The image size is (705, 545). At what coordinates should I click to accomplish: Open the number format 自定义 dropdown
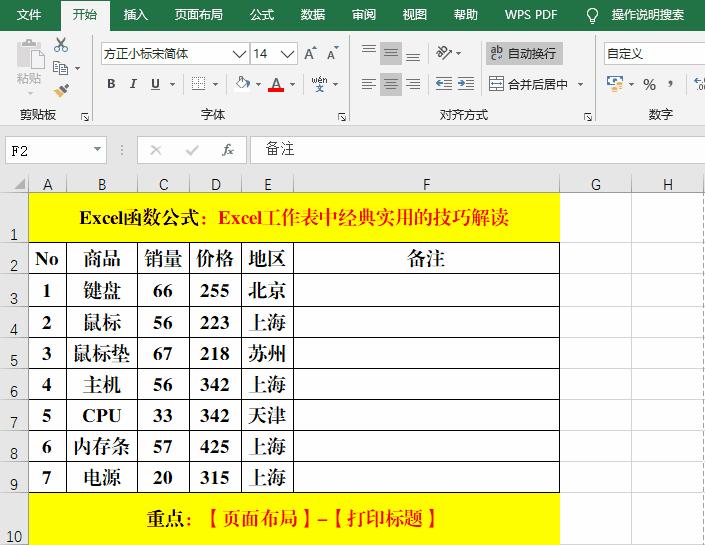click(x=655, y=54)
